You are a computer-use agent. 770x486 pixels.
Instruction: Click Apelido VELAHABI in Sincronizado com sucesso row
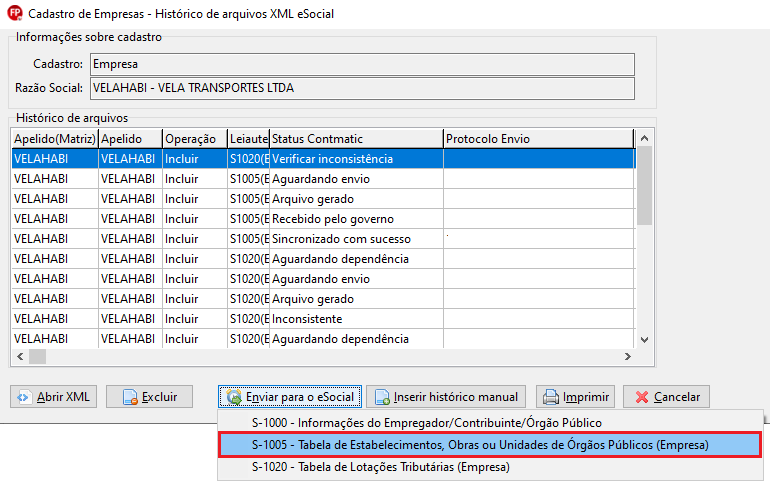click(131, 239)
